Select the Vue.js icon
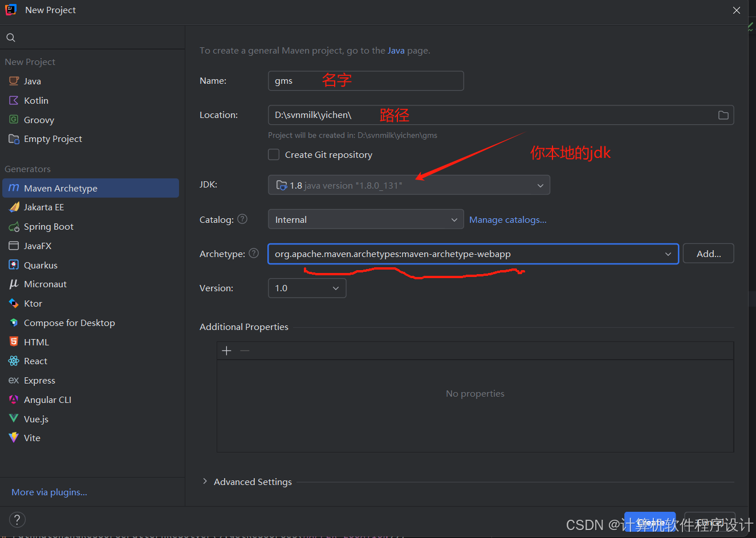This screenshot has height=538, width=756. [x=14, y=419]
